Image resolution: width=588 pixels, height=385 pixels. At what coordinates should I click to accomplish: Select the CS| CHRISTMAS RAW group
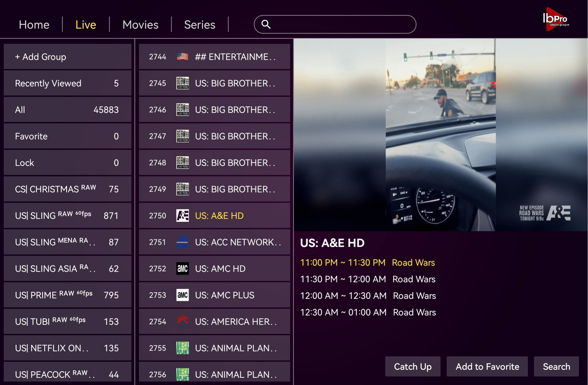68,189
